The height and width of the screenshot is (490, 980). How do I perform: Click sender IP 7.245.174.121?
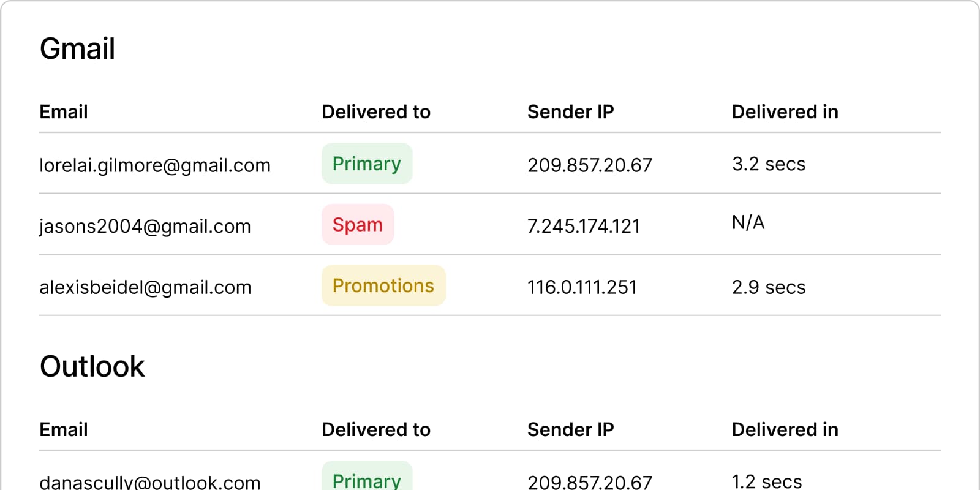(583, 227)
